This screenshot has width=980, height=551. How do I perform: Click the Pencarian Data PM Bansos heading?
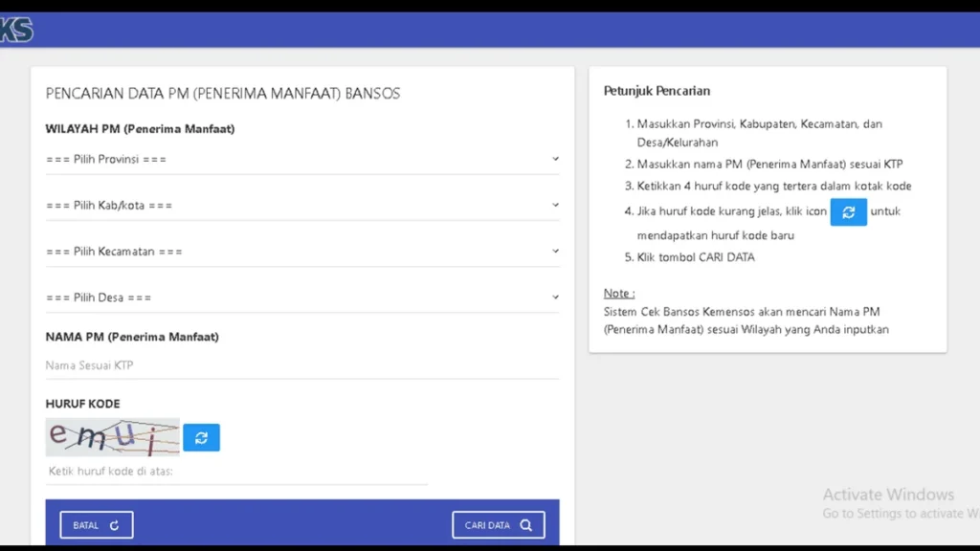pos(223,94)
